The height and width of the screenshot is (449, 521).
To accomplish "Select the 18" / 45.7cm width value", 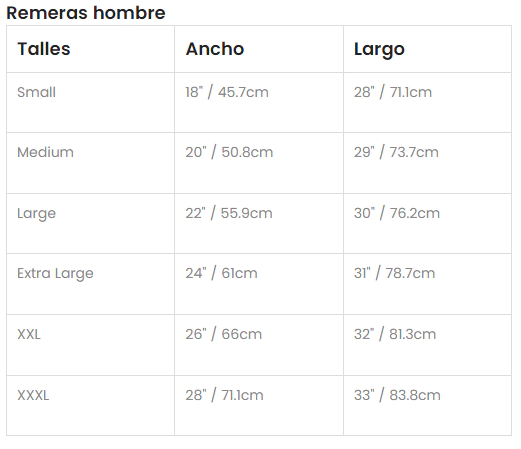I will coord(227,92).
